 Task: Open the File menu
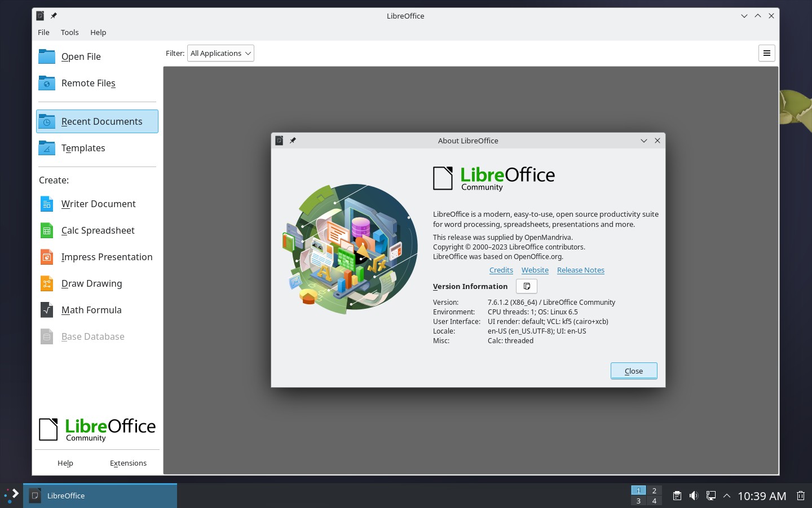43,32
